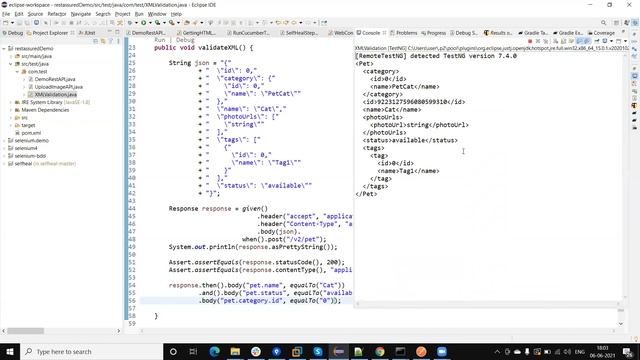Open Zoom from taskbar

pos(442,351)
